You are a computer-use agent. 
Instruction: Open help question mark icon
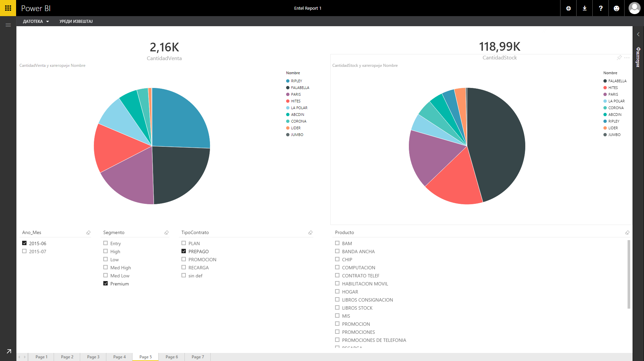pos(600,8)
